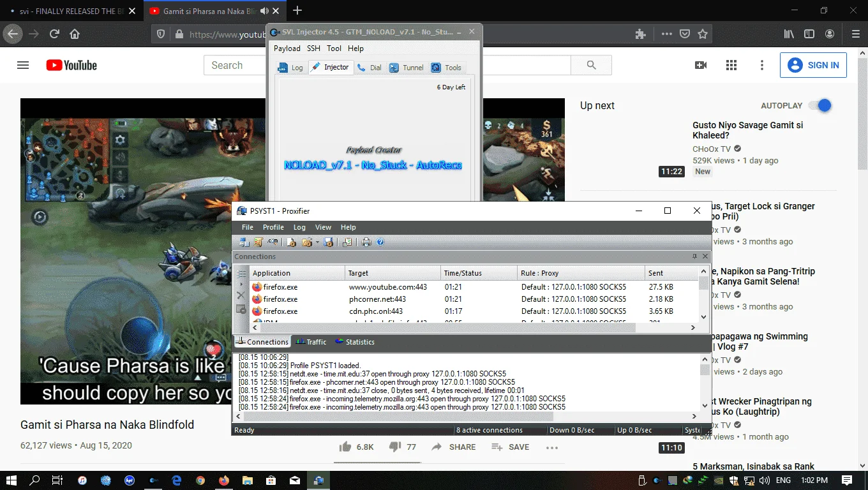Switch to Tunnel tab in SVL Injector
868x490 pixels.
[407, 68]
